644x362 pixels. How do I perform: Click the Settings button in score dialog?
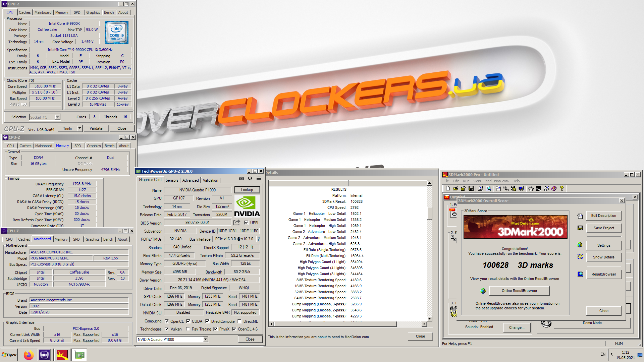coord(603,246)
